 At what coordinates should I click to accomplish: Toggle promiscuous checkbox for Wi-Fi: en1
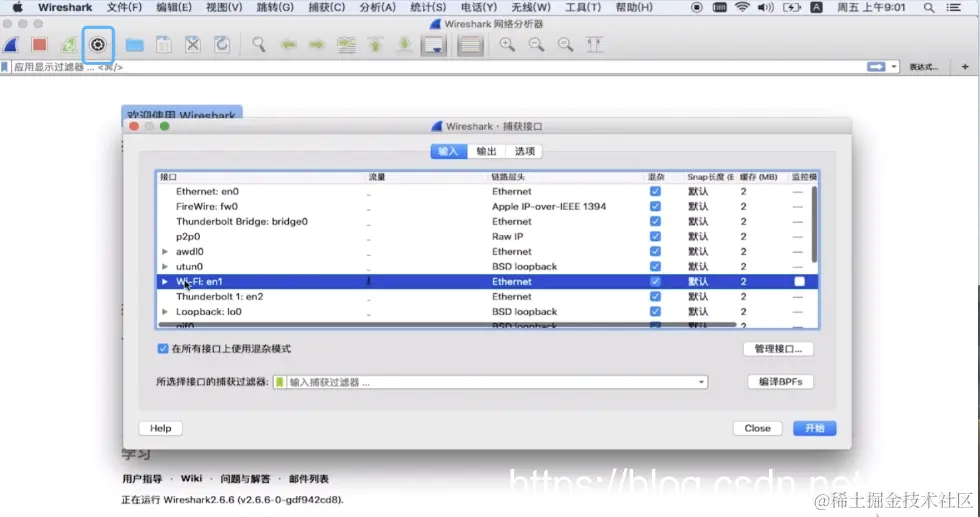655,281
